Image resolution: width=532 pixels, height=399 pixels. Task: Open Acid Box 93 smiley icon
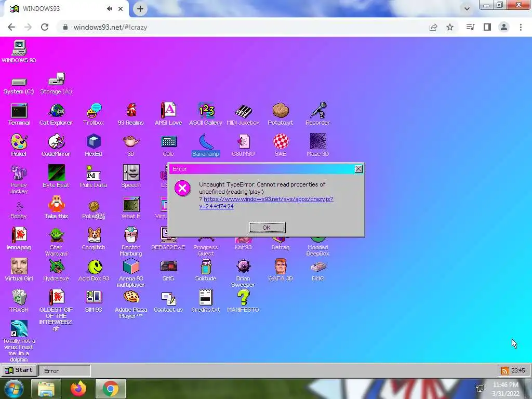tap(95, 267)
